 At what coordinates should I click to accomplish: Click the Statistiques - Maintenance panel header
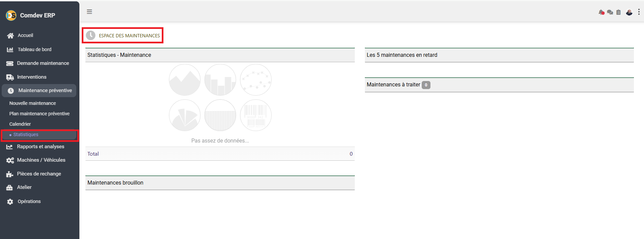tap(220, 55)
